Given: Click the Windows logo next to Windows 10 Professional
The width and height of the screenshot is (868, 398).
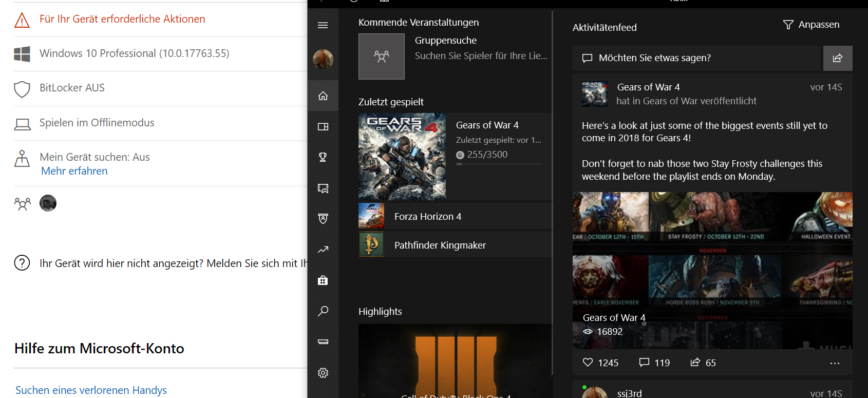Looking at the screenshot, I should pyautogui.click(x=22, y=54).
